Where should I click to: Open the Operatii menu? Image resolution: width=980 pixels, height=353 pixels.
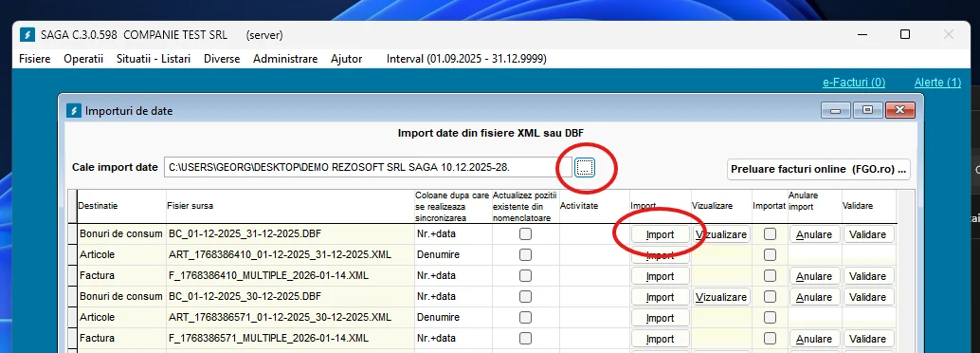pos(83,59)
